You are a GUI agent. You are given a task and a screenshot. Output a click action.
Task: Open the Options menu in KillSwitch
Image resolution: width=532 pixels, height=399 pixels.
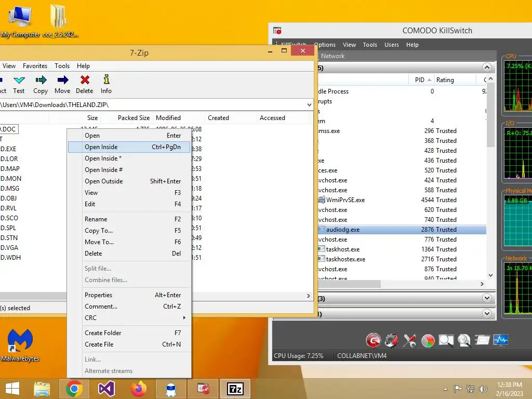[x=325, y=45]
